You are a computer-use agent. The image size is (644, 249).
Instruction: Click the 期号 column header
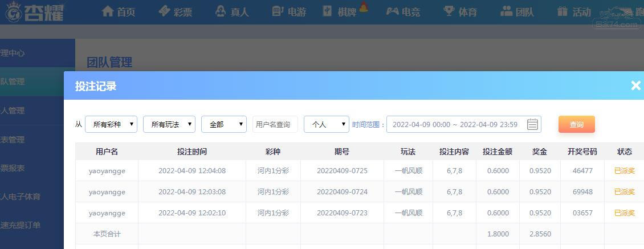342,152
